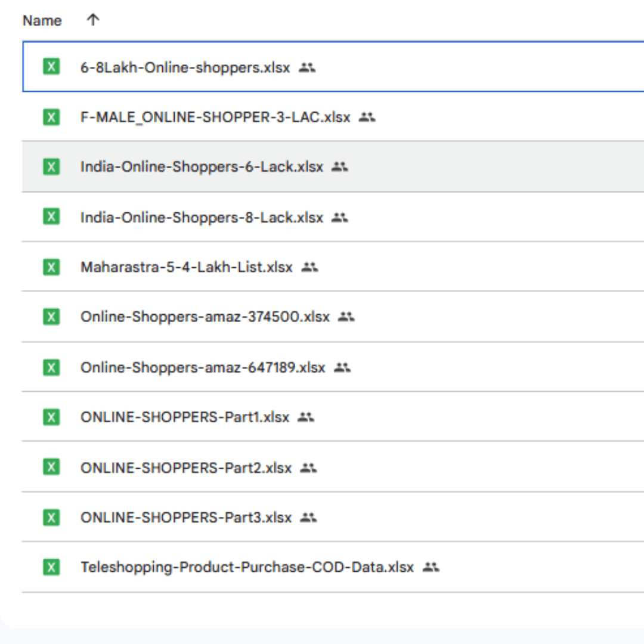Select the 6-8Lakh-Online-shoppers.xlsx file name
The image size is (644, 644).
(185, 68)
